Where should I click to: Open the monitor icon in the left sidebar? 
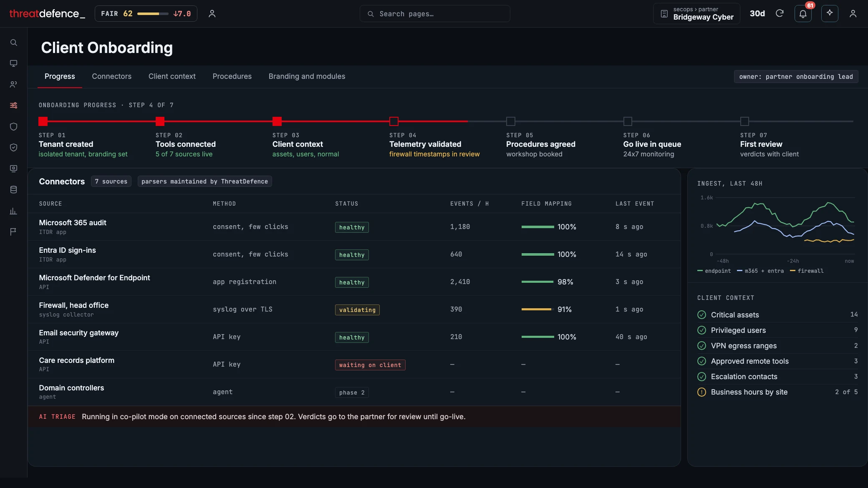coord(13,63)
